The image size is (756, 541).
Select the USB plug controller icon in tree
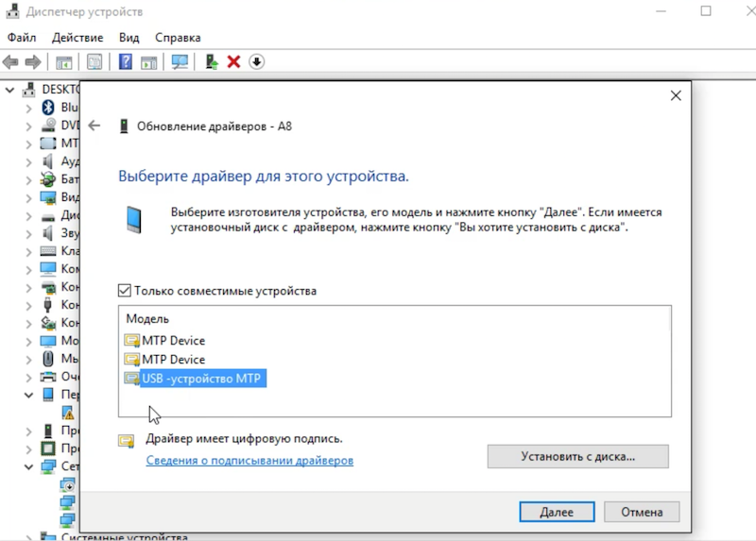tap(48, 304)
